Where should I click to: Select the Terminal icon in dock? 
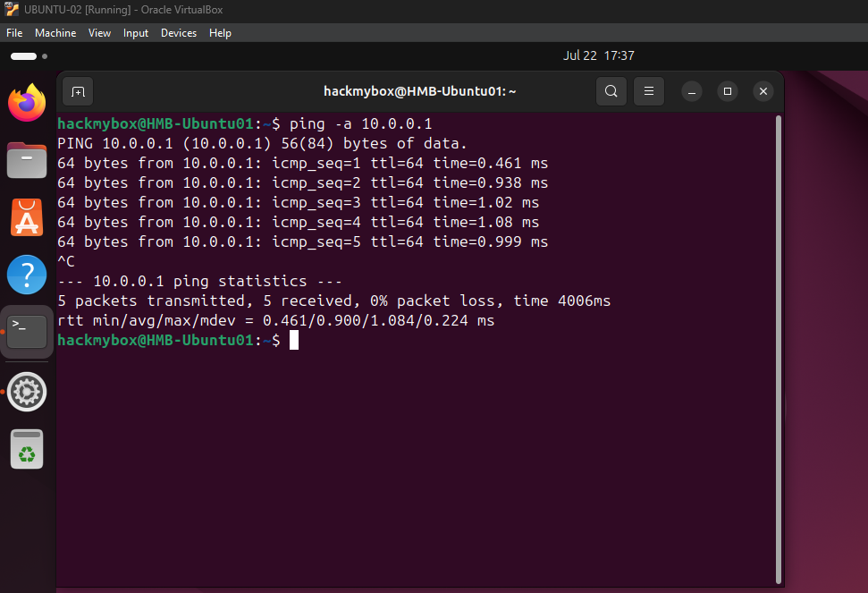click(x=27, y=331)
